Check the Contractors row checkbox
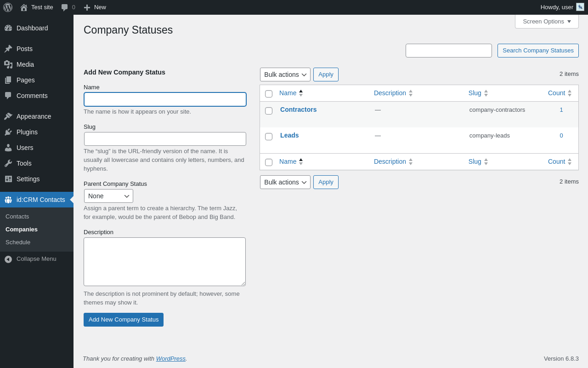The image size is (588, 368). [x=269, y=111]
